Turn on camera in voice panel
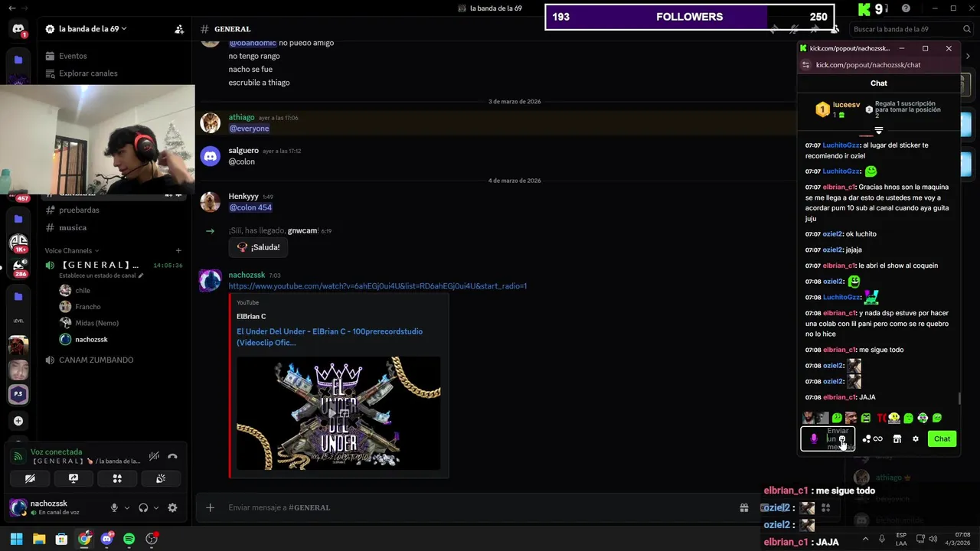The height and width of the screenshot is (551, 980). pyautogui.click(x=30, y=478)
